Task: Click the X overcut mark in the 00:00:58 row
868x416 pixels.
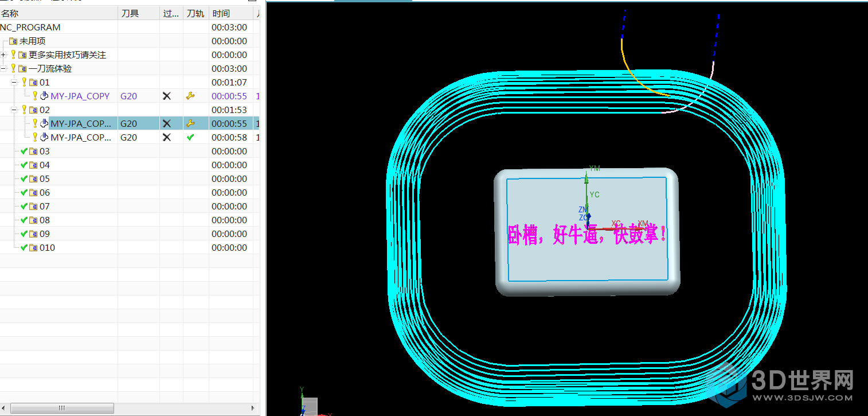Action: coord(167,138)
